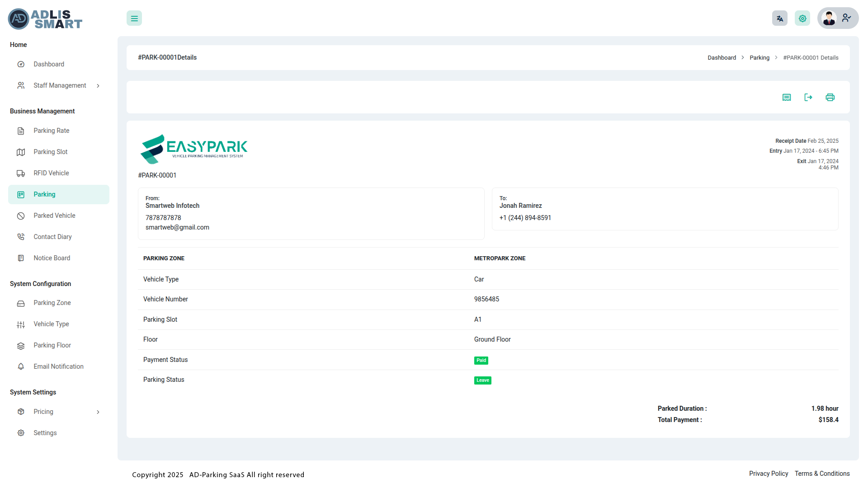The height and width of the screenshot is (488, 868).
Task: Click the teal settings gear icon in header
Action: [802, 19]
